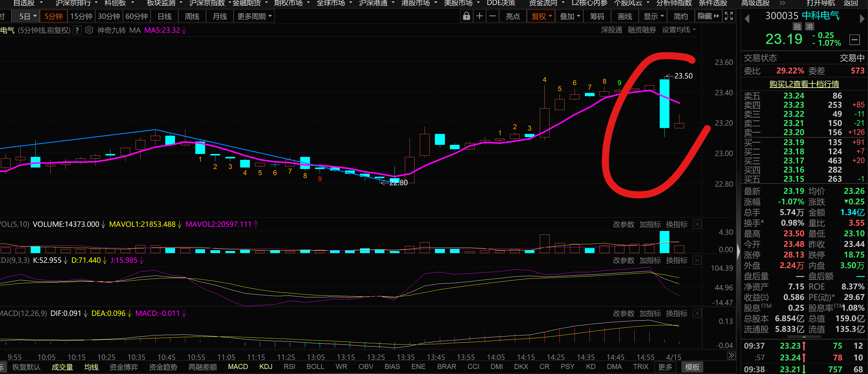The image size is (868, 374).
Task: Close the KDJ indicator panel
Action: (697, 260)
